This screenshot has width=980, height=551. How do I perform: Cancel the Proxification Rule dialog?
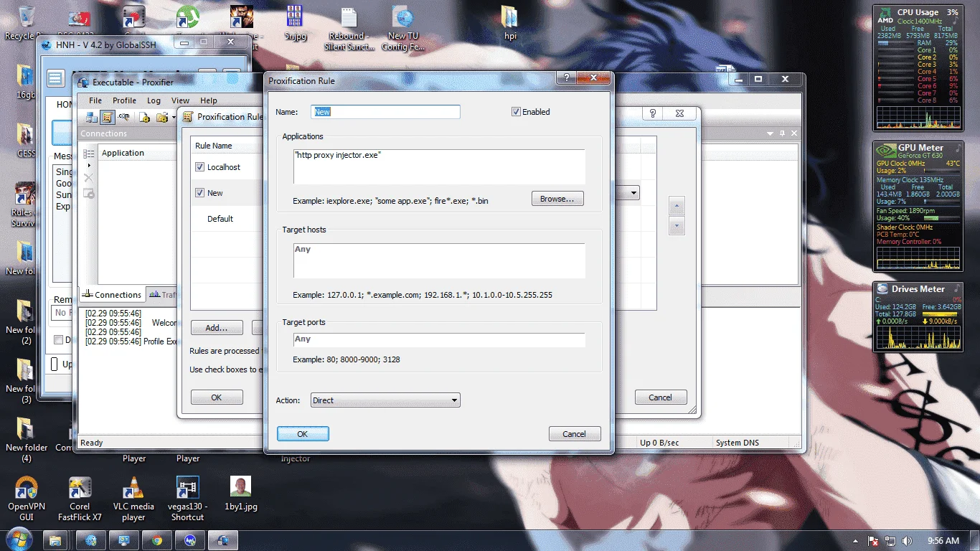point(574,434)
